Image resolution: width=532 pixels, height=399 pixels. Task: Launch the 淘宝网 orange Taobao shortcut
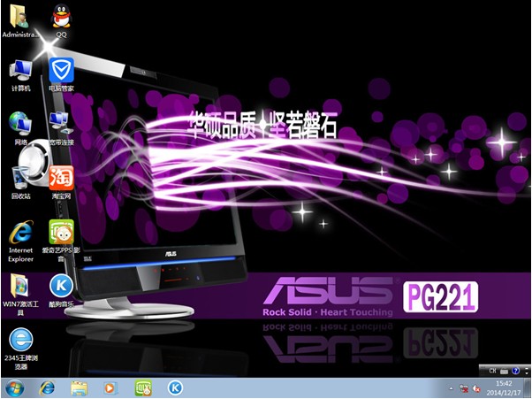tap(61, 183)
